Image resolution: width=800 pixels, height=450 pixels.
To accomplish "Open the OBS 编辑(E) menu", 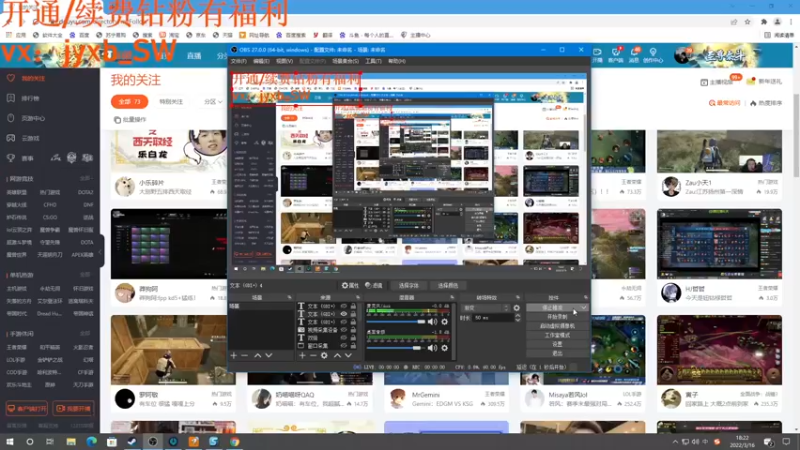I will [x=261, y=61].
